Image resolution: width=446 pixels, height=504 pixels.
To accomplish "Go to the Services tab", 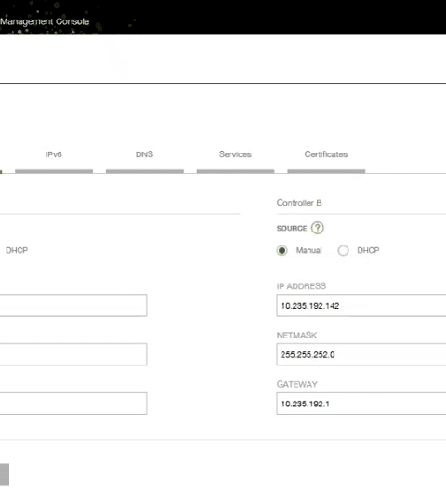I will tap(235, 154).
